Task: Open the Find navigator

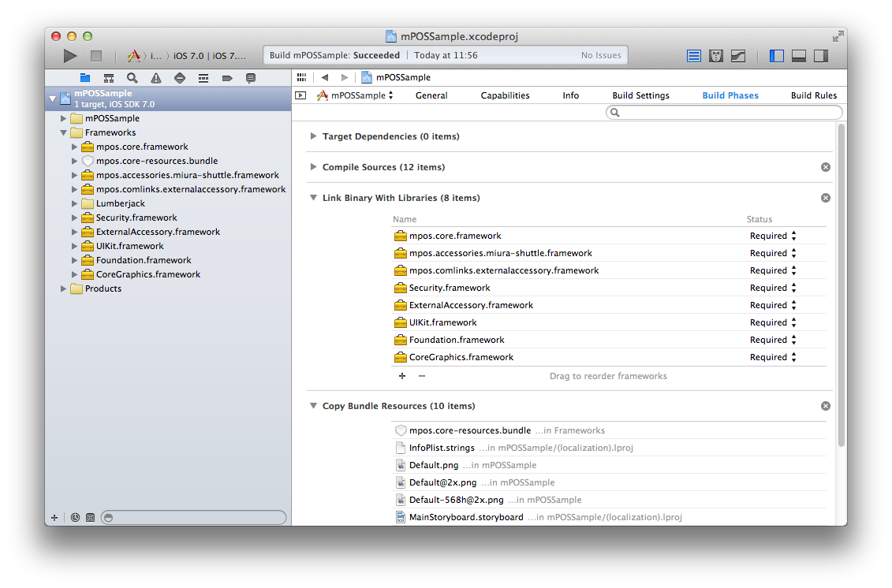Action: 132,78
